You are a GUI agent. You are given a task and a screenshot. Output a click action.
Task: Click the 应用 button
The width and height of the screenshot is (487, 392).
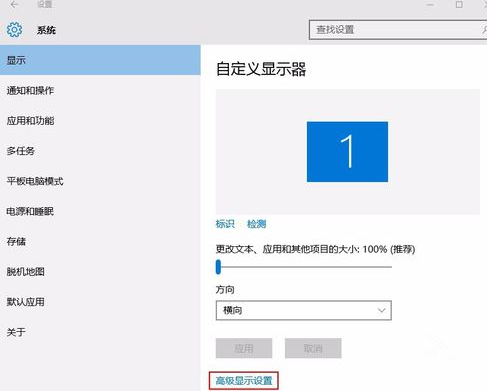[x=244, y=348]
